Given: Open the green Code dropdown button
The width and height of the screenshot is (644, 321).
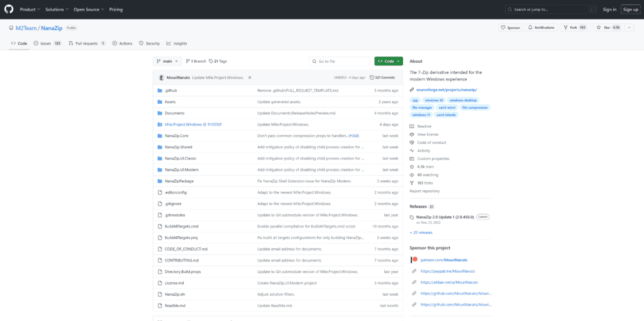Looking at the screenshot, I should tap(389, 61).
